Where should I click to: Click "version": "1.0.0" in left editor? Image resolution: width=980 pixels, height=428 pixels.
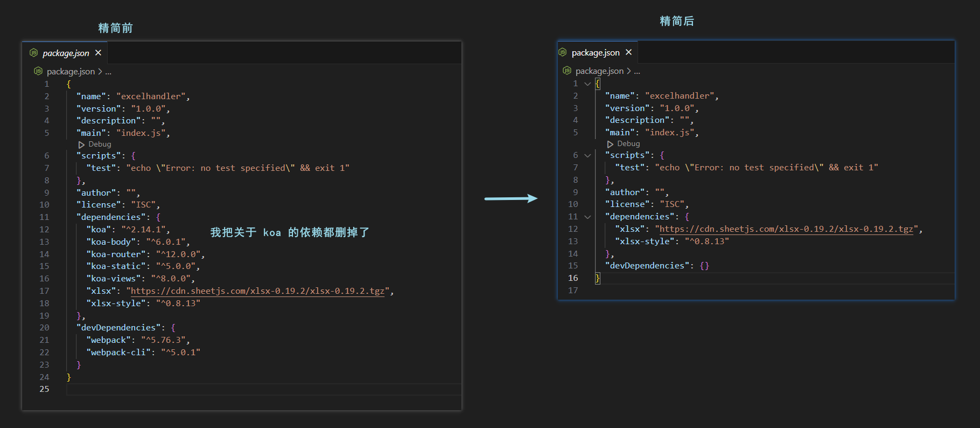point(123,109)
